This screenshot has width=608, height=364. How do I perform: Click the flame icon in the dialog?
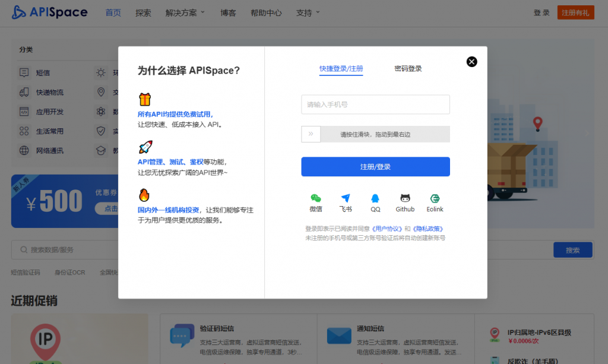tap(144, 195)
